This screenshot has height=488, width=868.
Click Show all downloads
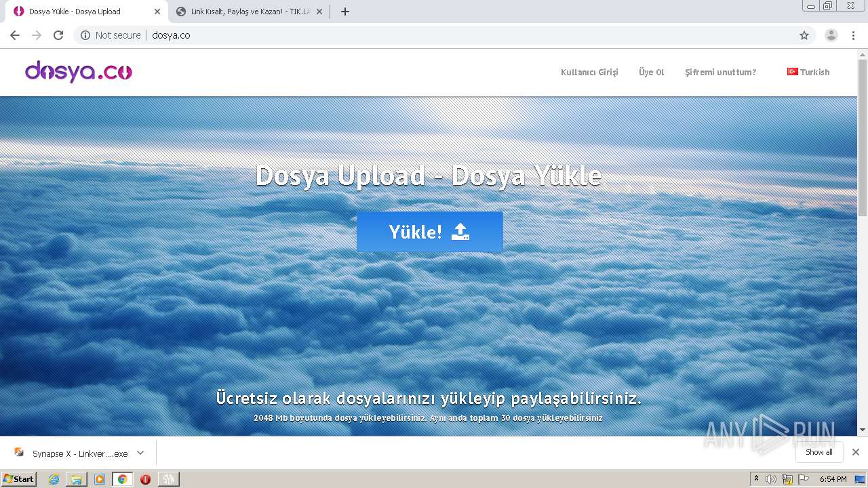tap(818, 452)
